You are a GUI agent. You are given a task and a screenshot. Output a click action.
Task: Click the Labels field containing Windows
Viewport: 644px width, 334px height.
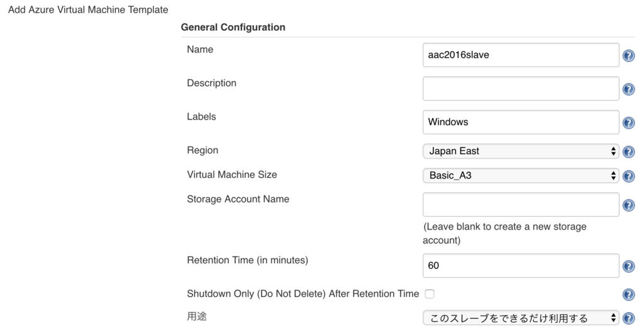pos(521,122)
